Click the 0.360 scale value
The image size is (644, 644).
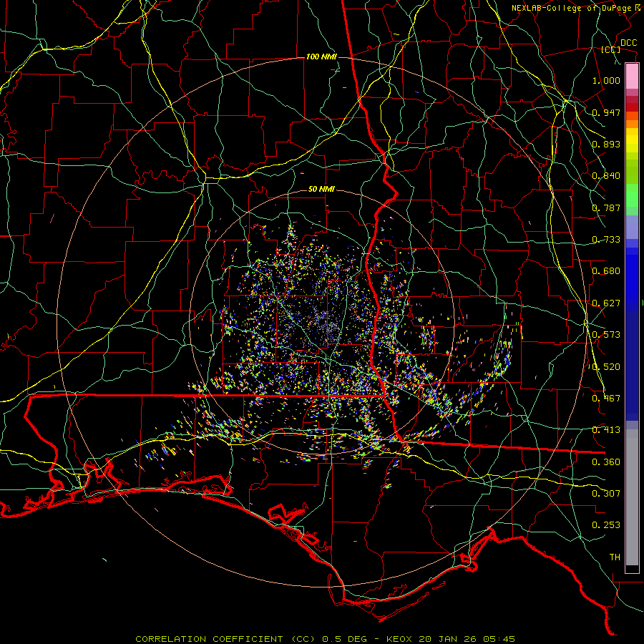[x=606, y=462]
